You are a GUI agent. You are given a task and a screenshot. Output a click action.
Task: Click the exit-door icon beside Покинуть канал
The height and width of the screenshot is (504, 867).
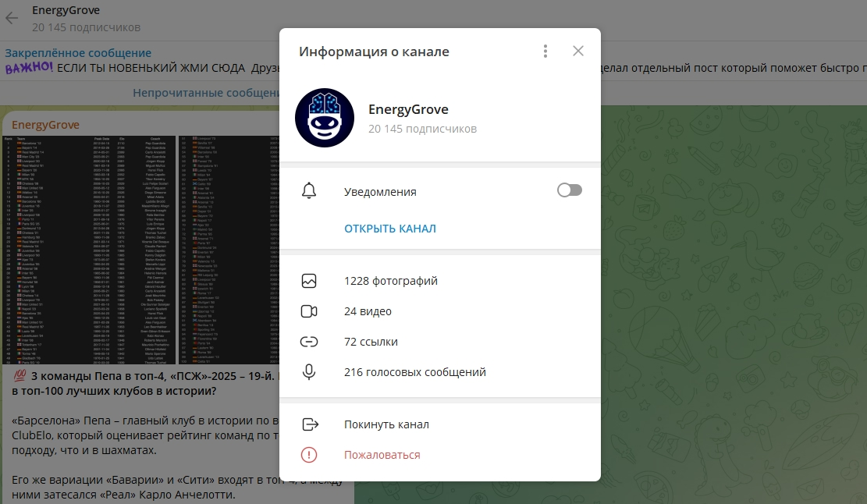[310, 424]
